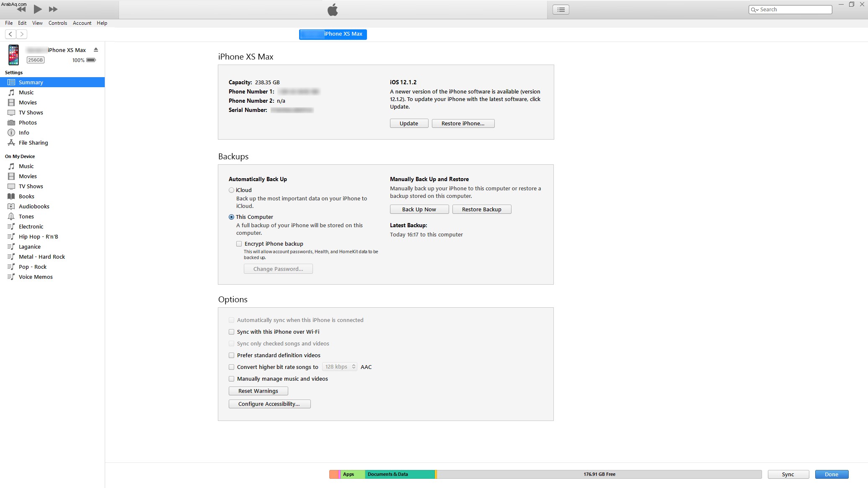Click the fast-forward playback icon
The width and height of the screenshot is (868, 488).
click(x=53, y=9)
